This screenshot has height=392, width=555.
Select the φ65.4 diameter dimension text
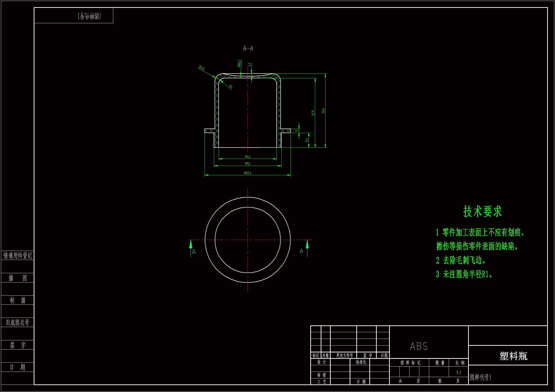248,173
